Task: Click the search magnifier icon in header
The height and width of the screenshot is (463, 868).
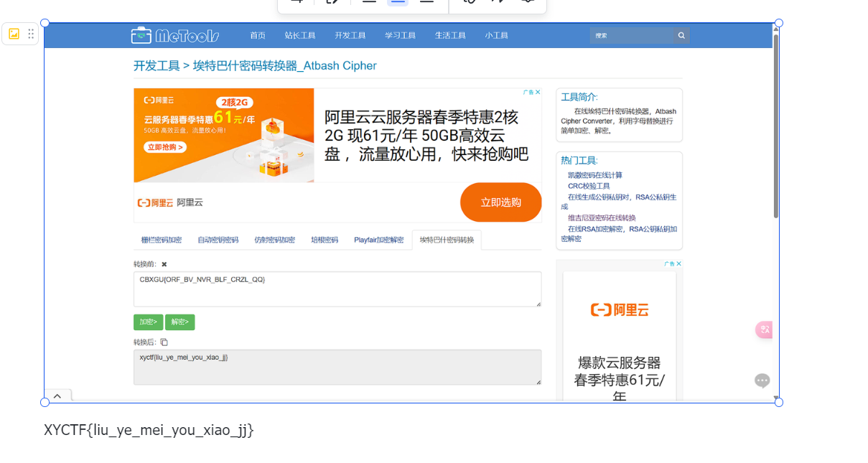Action: coord(681,35)
